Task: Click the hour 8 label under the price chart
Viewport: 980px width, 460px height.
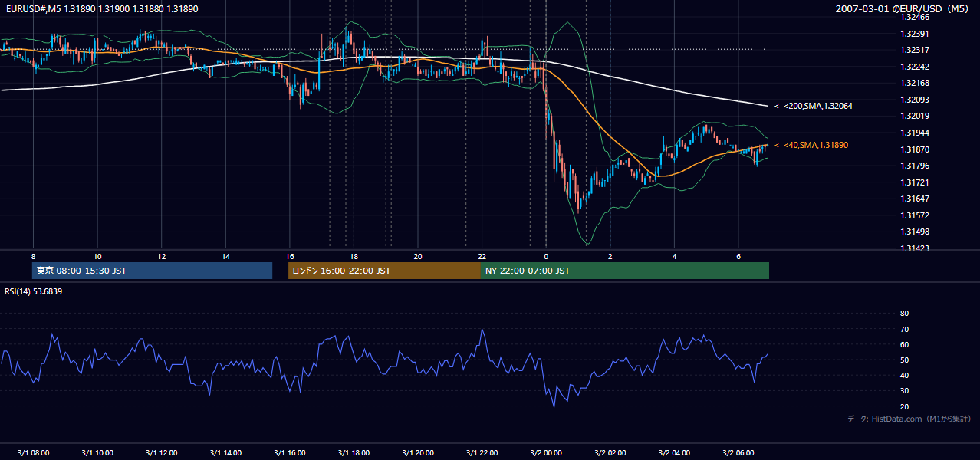Action: click(33, 256)
